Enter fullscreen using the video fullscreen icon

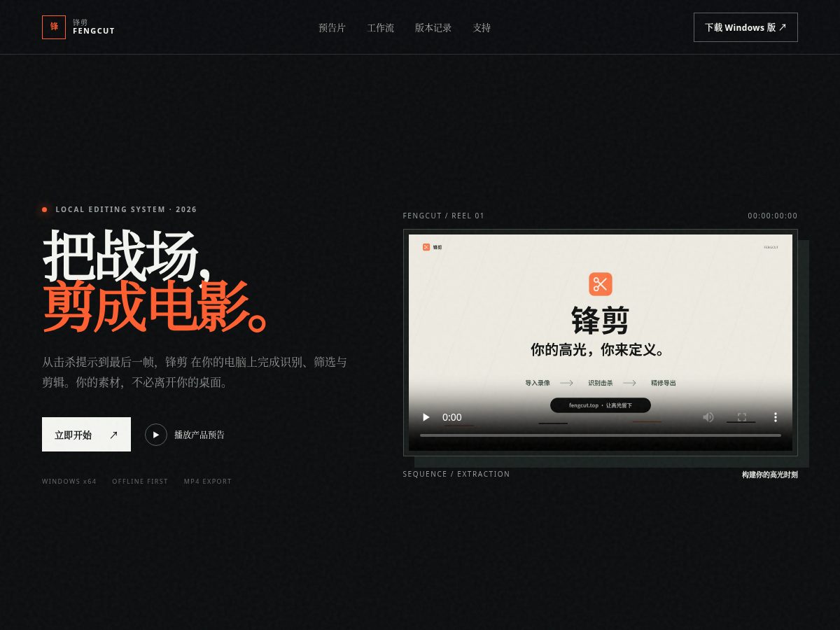pyautogui.click(x=742, y=417)
